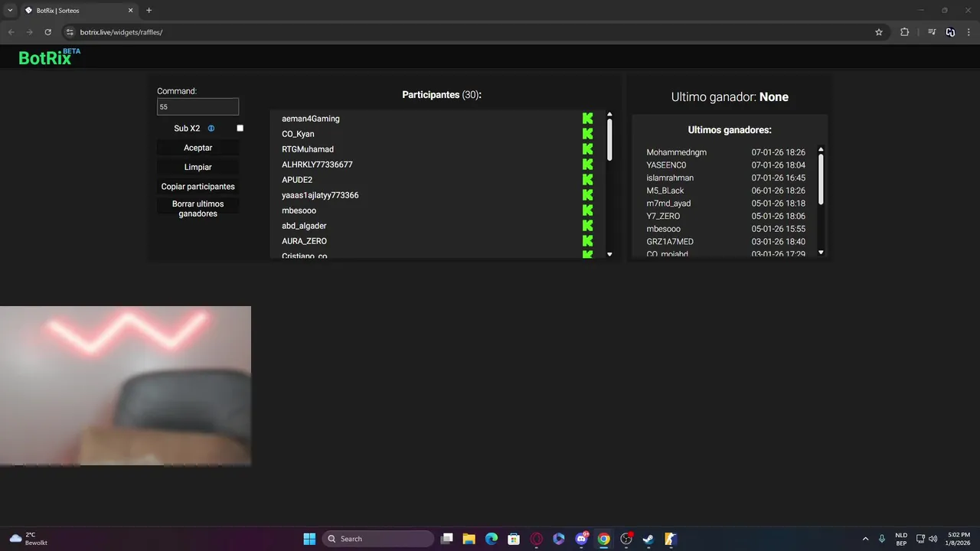Open the tab search dropdown arrow

[x=11, y=11]
